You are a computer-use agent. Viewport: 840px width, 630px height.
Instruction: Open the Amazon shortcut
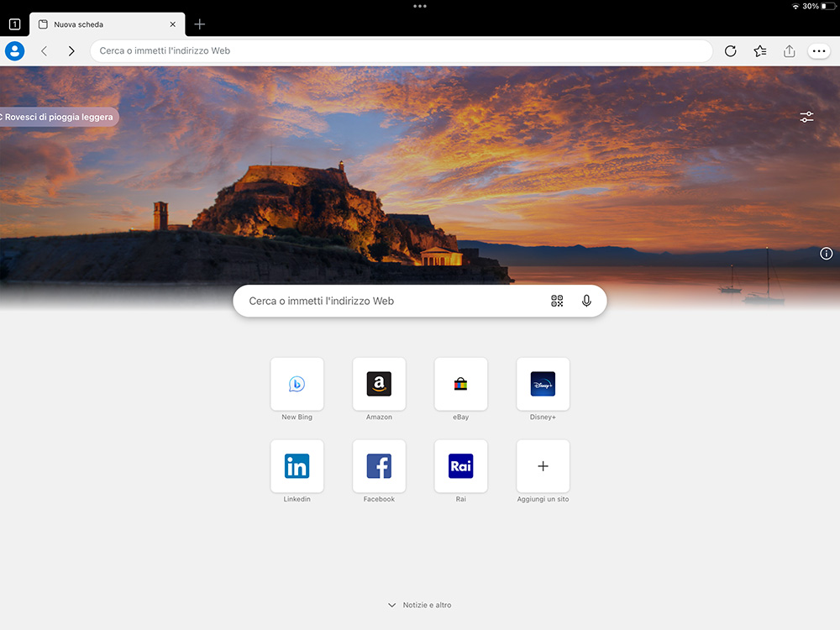[379, 384]
